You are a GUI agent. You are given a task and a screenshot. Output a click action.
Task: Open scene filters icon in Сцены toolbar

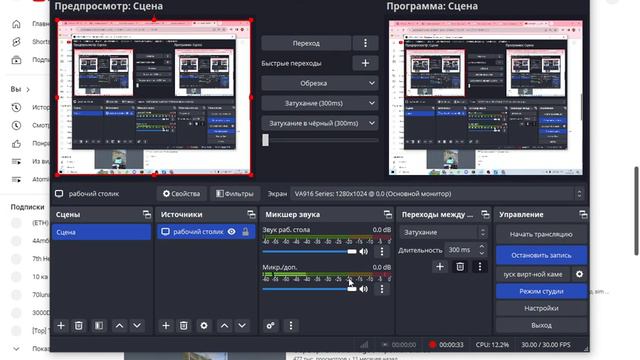(x=99, y=326)
